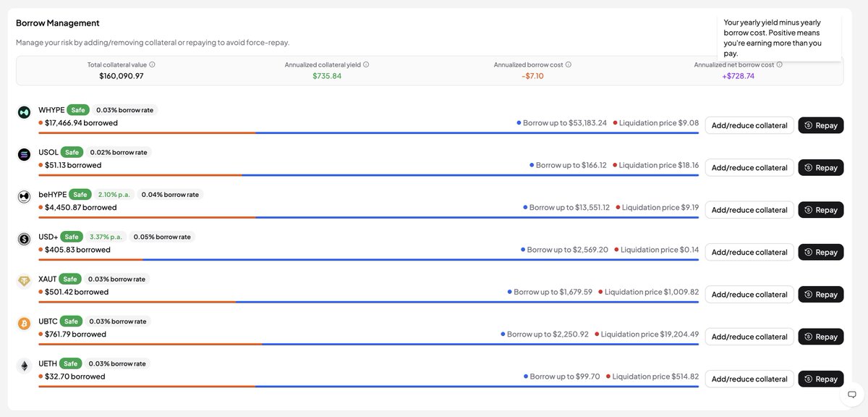This screenshot has height=417, width=868.
Task: Add/reduce collateral for UBTC
Action: [749, 337]
